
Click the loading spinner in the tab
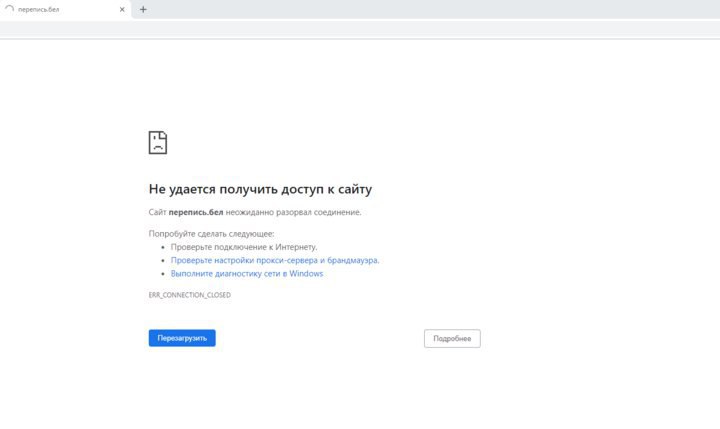point(9,9)
